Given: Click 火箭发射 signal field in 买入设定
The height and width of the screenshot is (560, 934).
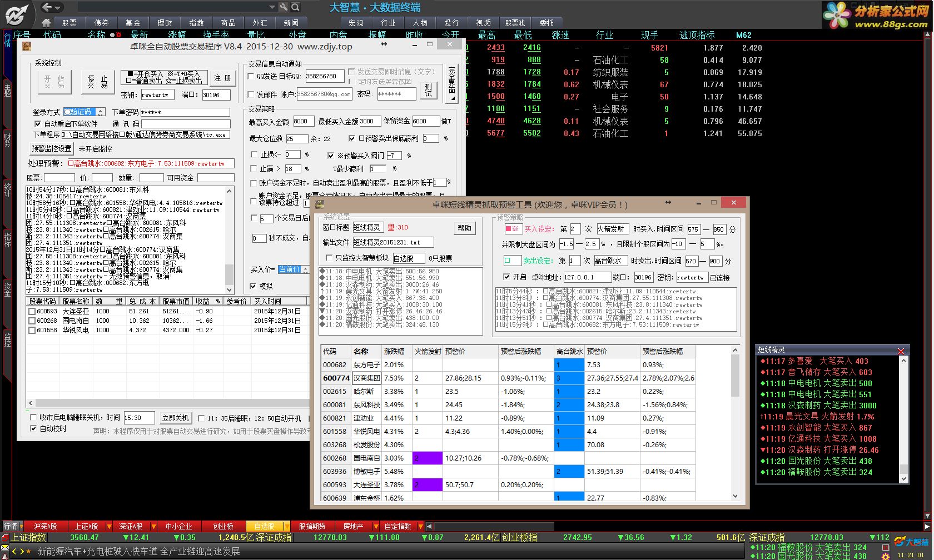Looking at the screenshot, I should [x=612, y=229].
